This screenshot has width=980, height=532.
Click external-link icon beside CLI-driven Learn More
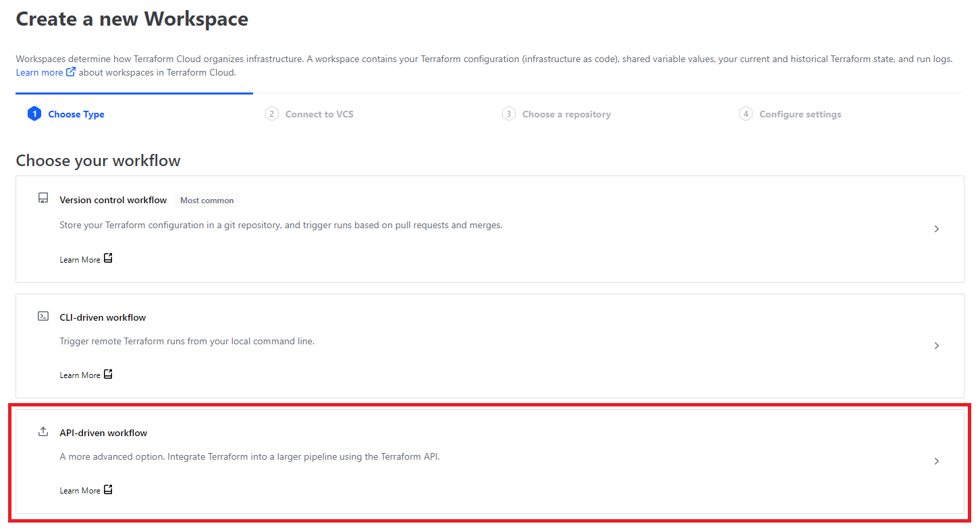pos(108,373)
